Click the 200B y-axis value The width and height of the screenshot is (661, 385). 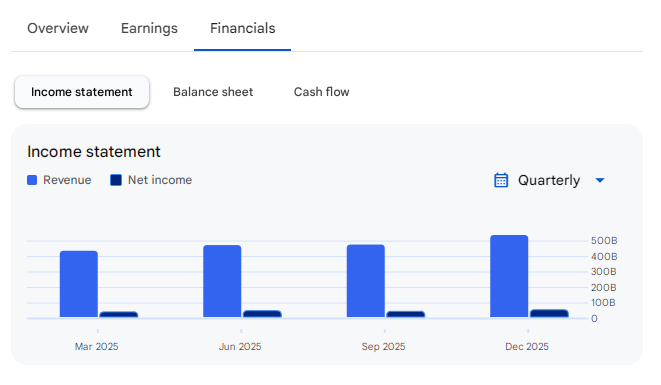[x=603, y=288]
